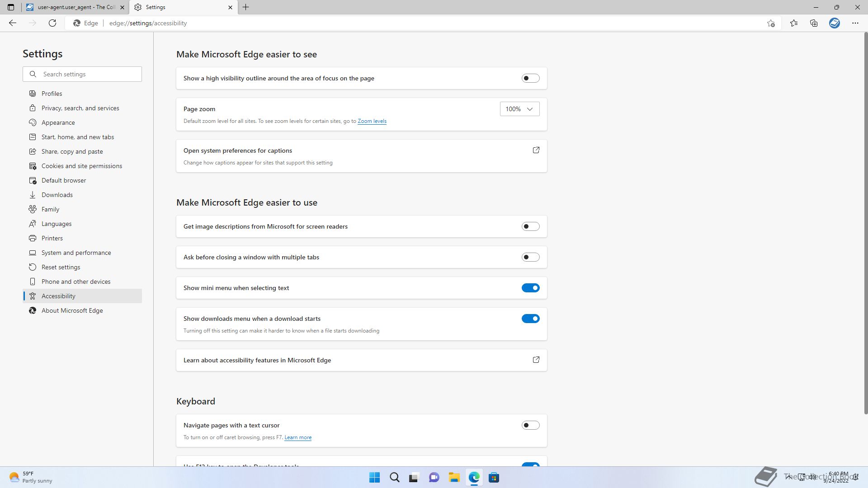Close the user-agent tab

click(122, 7)
